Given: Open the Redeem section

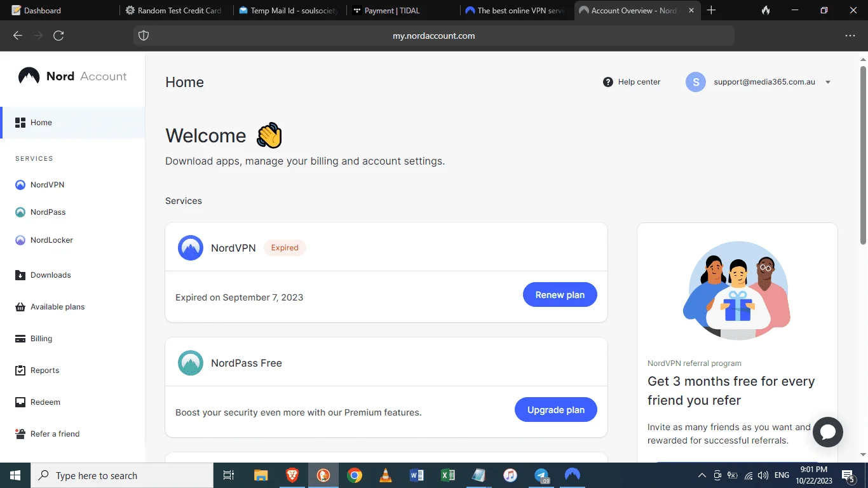Looking at the screenshot, I should point(37,402).
